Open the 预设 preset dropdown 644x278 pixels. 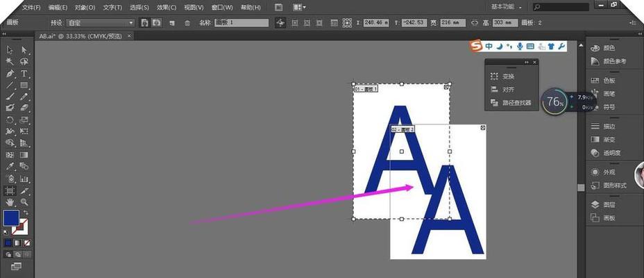pos(101,23)
